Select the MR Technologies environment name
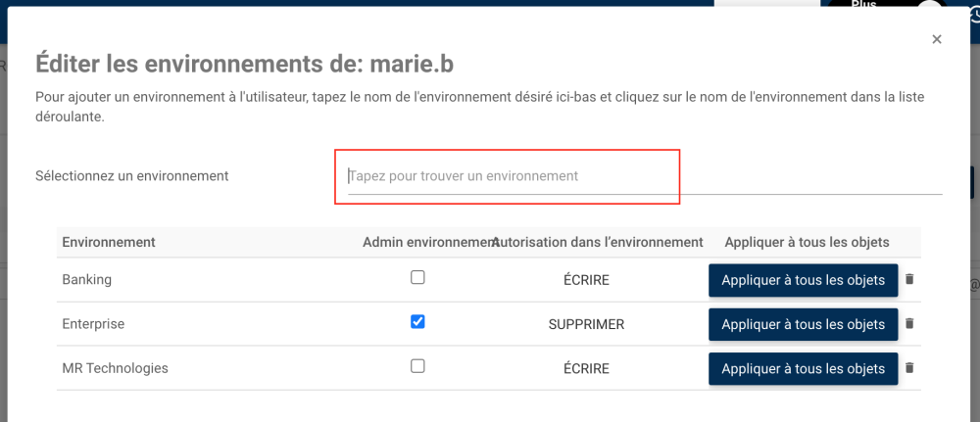This screenshot has height=422, width=980. 115,369
